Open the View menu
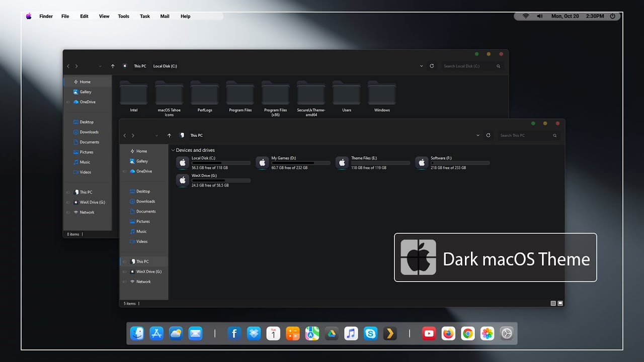Image resolution: width=644 pixels, height=362 pixels. tap(104, 16)
